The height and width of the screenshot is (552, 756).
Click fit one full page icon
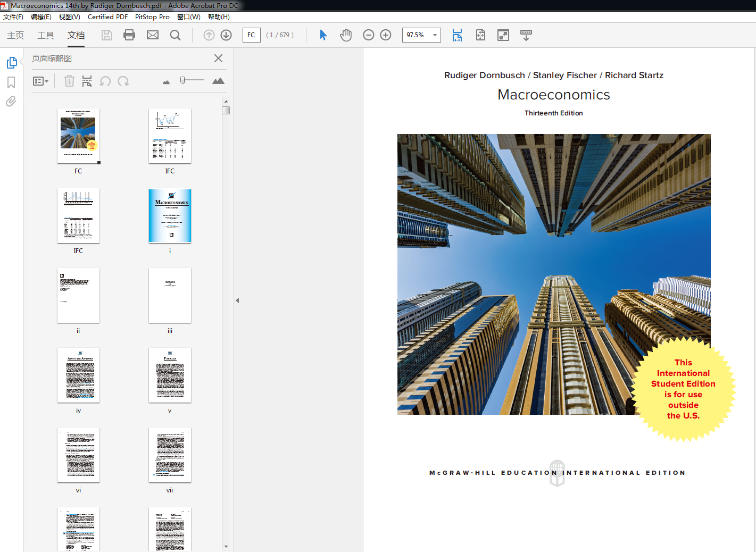[x=480, y=35]
